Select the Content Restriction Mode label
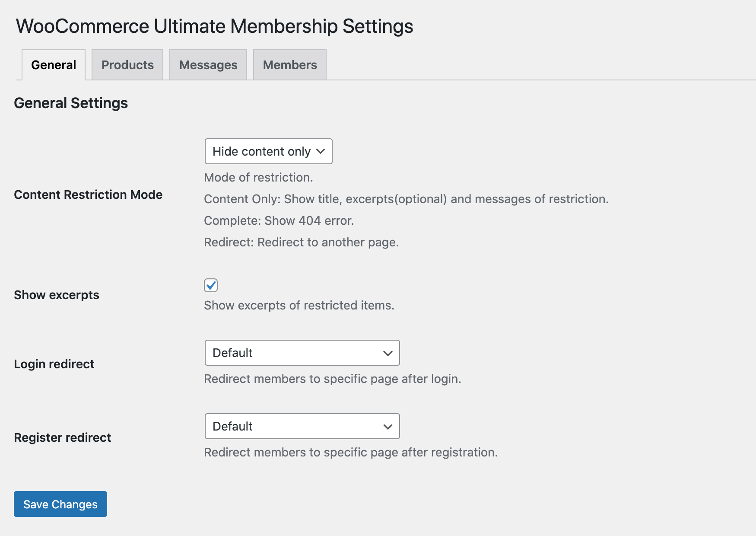The image size is (756, 536). pyautogui.click(x=88, y=195)
